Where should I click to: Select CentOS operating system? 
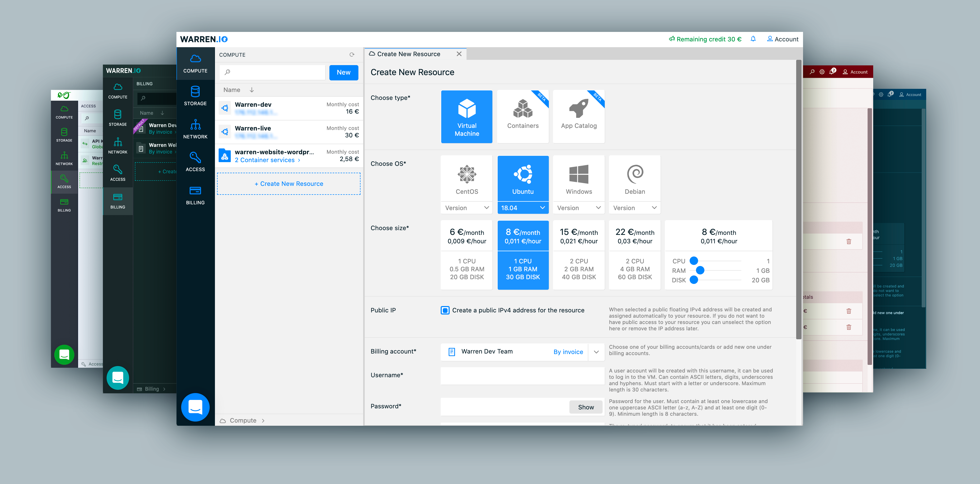pos(467,179)
